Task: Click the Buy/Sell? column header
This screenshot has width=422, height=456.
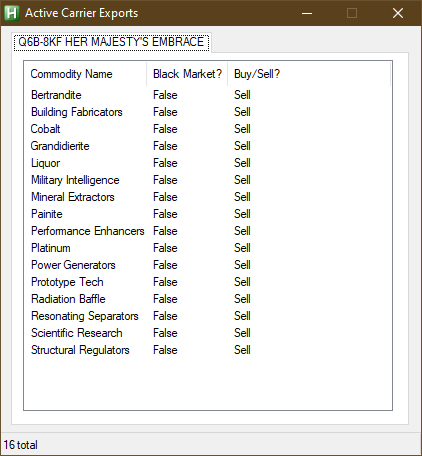Action: click(x=309, y=74)
